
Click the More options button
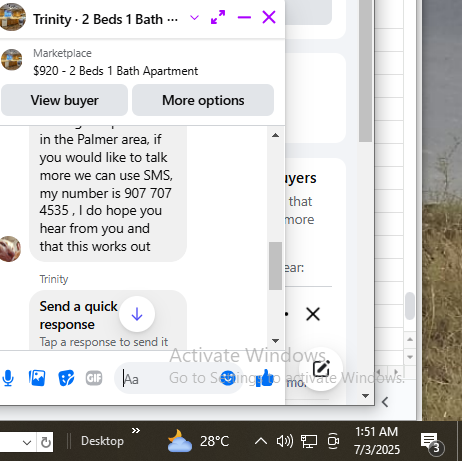(x=203, y=100)
